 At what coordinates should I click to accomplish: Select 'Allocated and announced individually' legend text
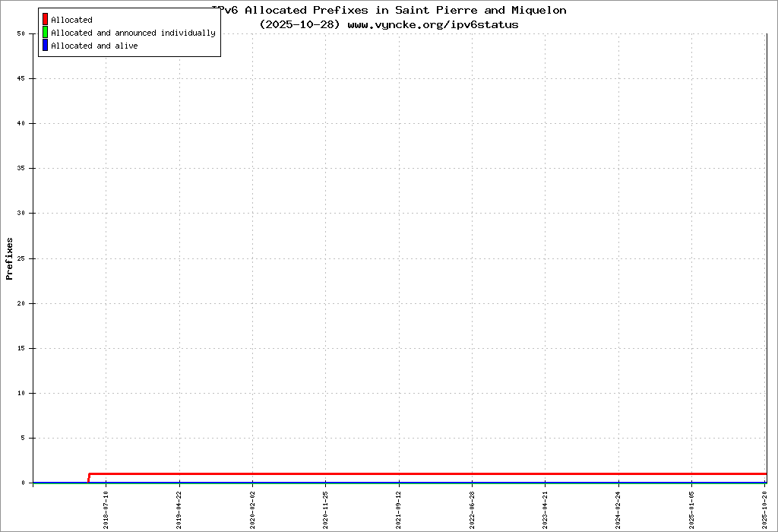[133, 33]
